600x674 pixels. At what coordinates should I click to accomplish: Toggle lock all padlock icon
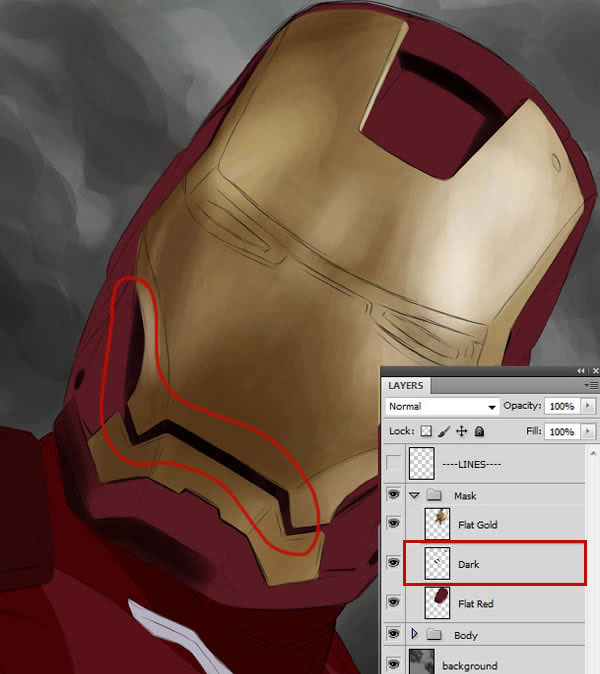(479, 431)
